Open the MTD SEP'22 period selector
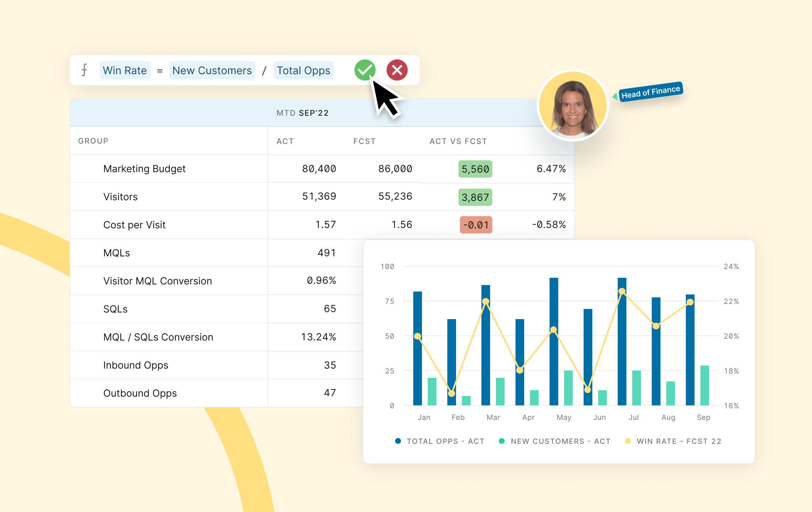The height and width of the screenshot is (512, 812). click(x=303, y=113)
